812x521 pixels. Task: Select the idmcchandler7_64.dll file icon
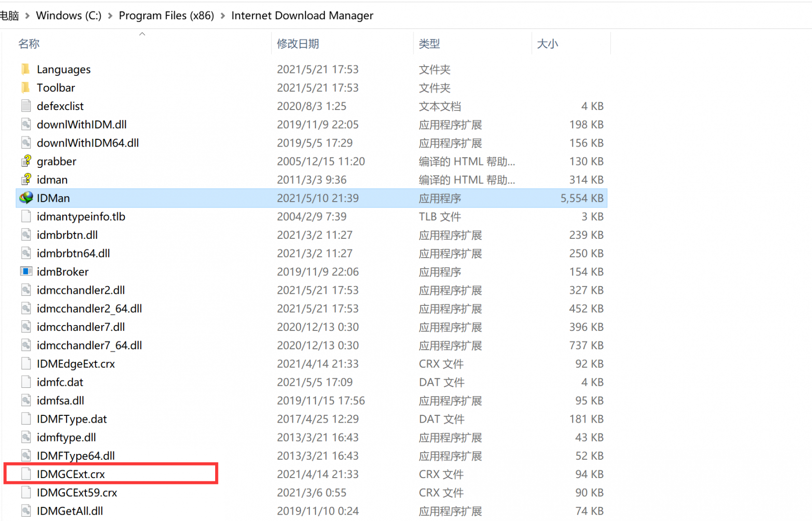pos(26,345)
